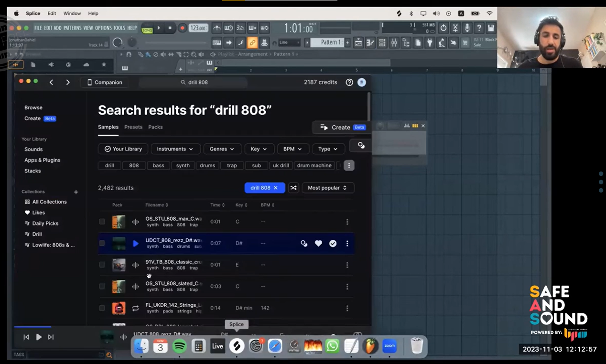This screenshot has width=606, height=364.
Task: Open the FL Studio piano roll icon
Action: pos(370,43)
